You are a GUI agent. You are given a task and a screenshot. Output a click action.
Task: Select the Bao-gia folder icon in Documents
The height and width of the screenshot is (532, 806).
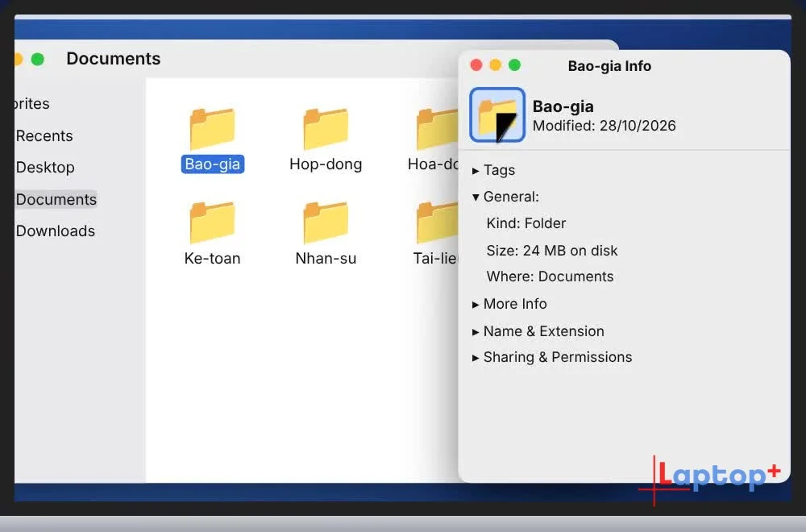(212, 128)
